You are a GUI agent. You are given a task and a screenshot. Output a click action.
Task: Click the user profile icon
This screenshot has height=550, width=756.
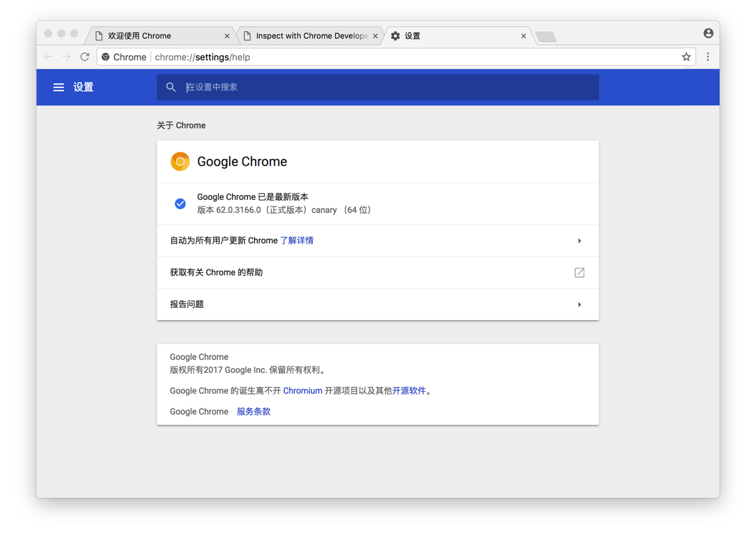tap(708, 33)
